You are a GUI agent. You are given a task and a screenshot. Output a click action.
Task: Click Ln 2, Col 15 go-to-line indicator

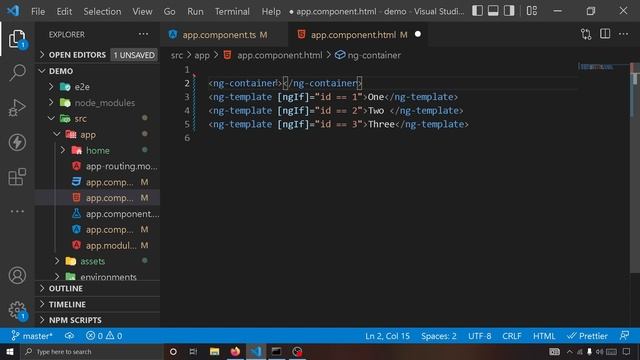point(387,336)
